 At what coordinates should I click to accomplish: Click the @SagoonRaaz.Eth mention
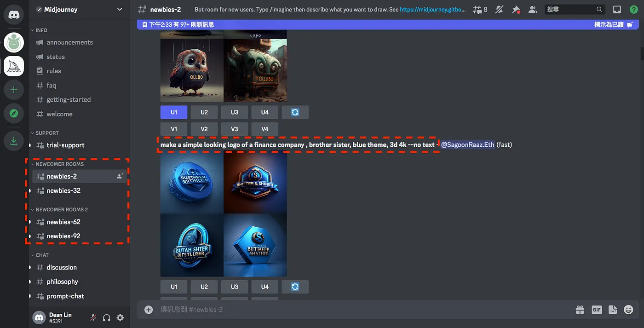[x=467, y=144]
